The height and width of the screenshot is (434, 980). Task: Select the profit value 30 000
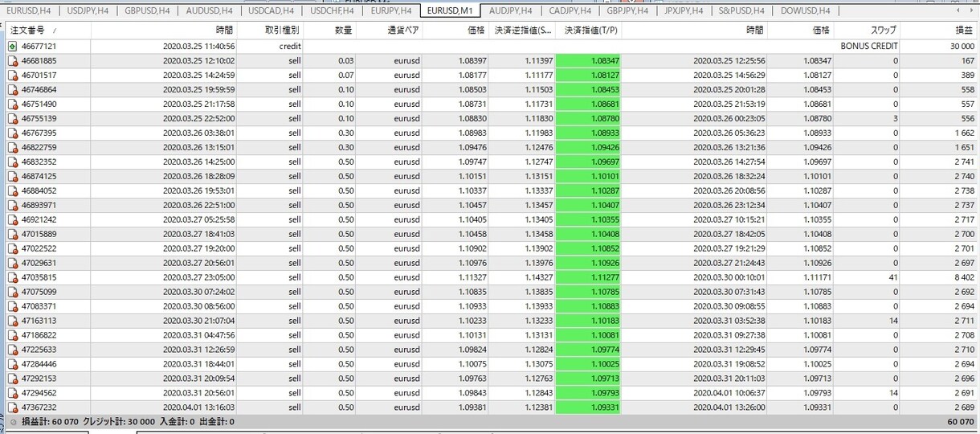(962, 47)
